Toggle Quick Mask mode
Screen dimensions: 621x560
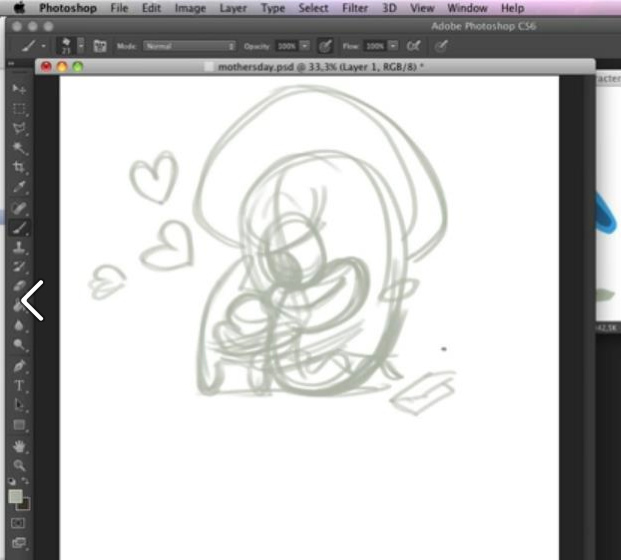(x=18, y=523)
